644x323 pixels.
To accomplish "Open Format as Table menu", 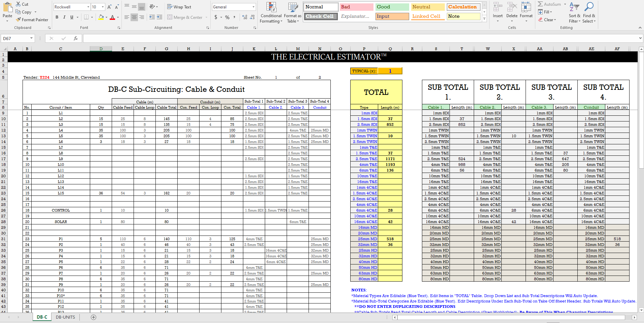I will (x=293, y=13).
